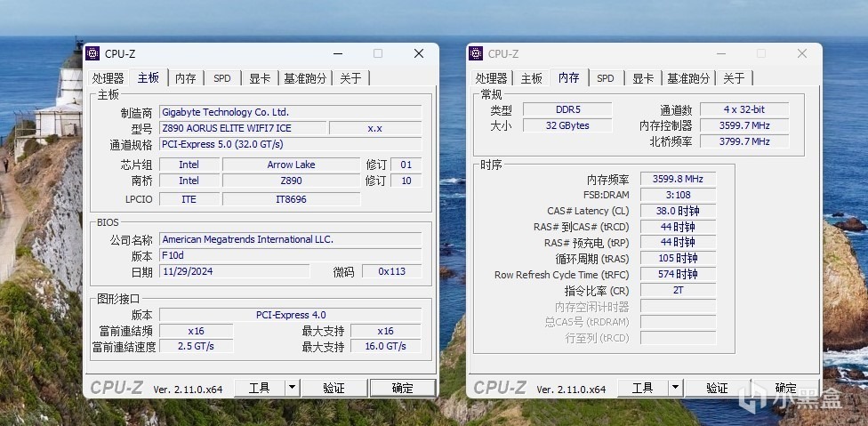868x426 pixels.
Task: Click chipset revision 01 field
Action: click(406, 165)
